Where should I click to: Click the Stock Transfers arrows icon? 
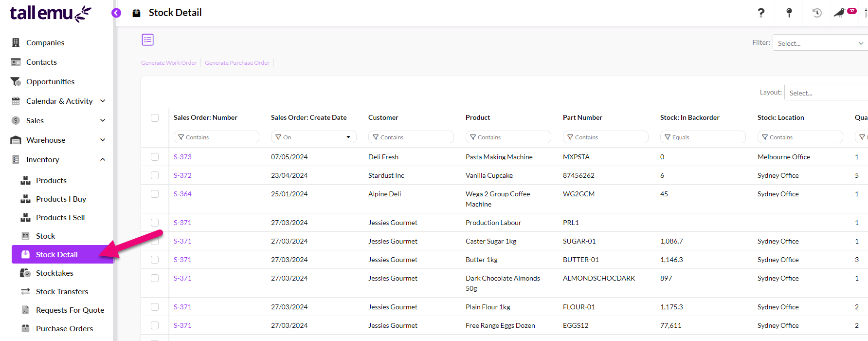[25, 291]
